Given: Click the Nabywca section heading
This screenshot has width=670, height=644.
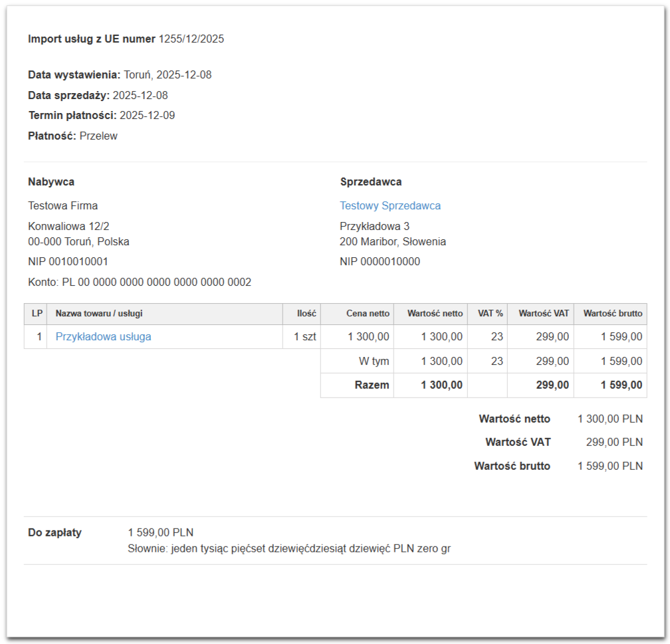Looking at the screenshot, I should [51, 182].
